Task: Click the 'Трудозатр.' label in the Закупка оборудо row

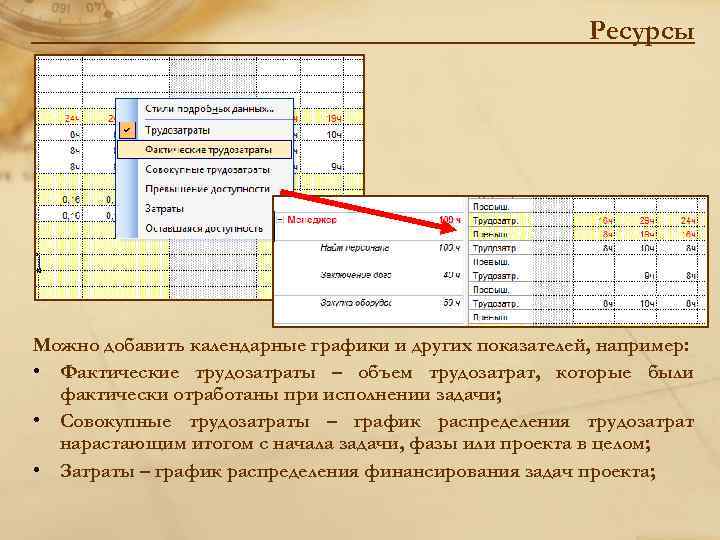Action: [x=495, y=304]
